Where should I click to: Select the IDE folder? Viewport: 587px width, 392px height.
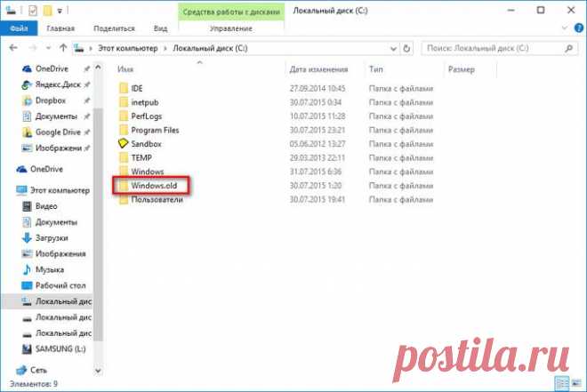(x=136, y=88)
